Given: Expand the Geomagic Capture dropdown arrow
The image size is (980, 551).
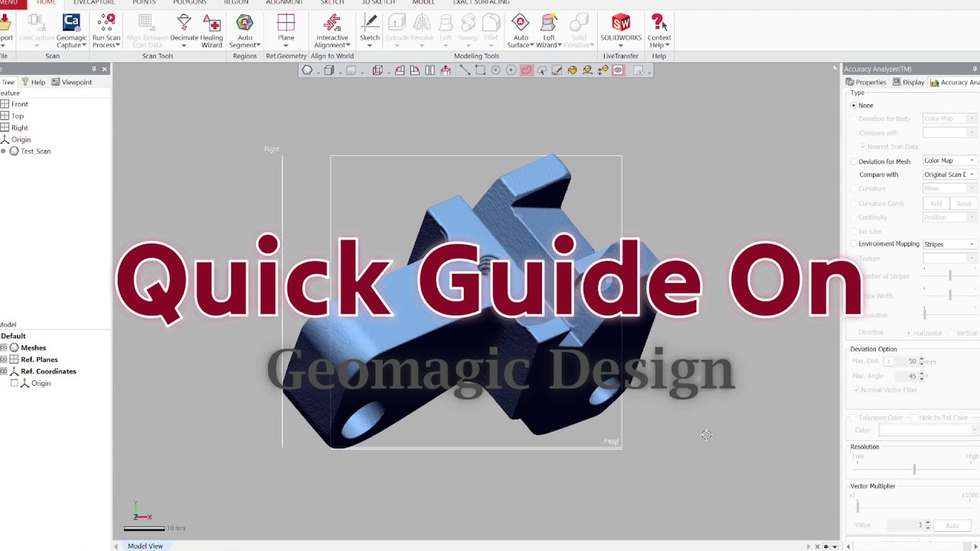Looking at the screenshot, I should coord(84,45).
